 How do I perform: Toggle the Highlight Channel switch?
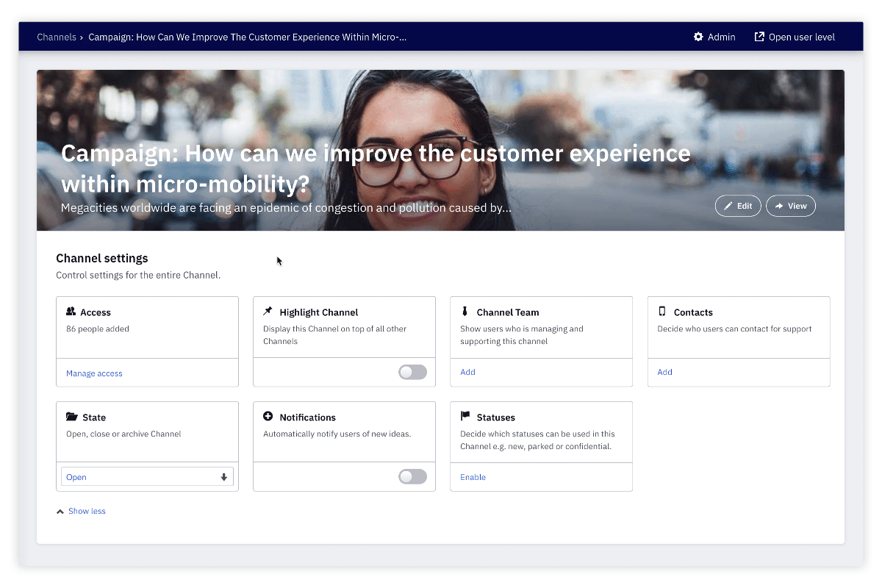(x=412, y=372)
